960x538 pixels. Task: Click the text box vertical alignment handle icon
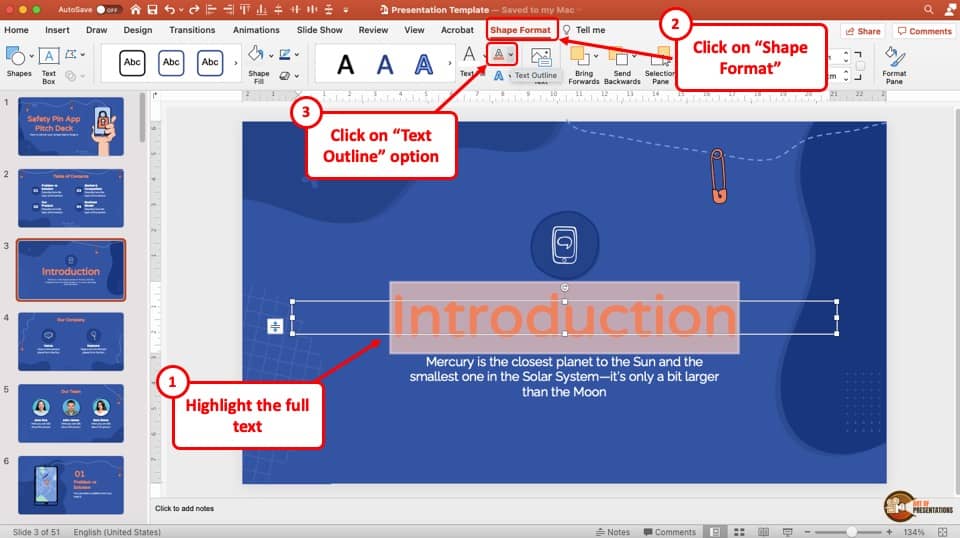pos(275,326)
